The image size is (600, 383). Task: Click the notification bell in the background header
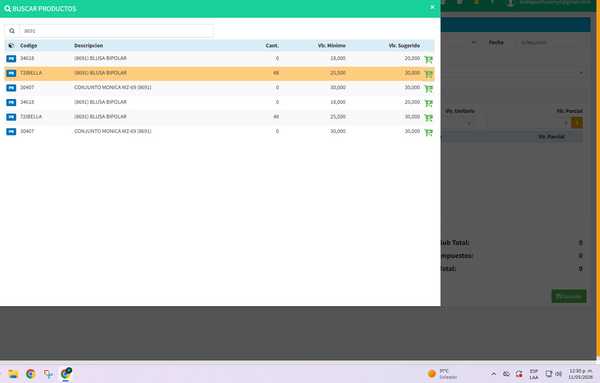click(476, 2)
